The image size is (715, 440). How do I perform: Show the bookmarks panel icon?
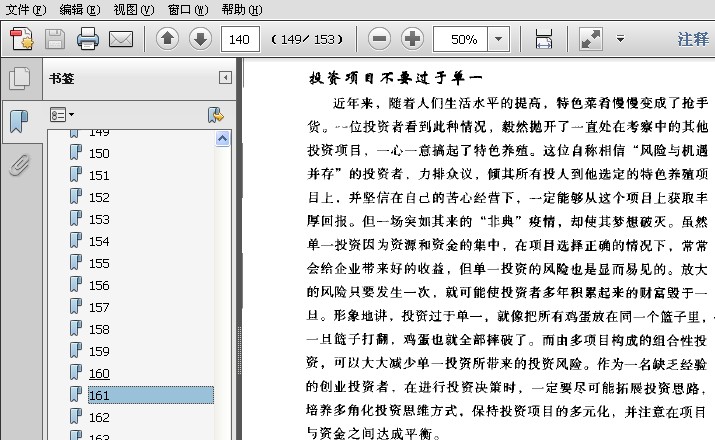tap(19, 121)
